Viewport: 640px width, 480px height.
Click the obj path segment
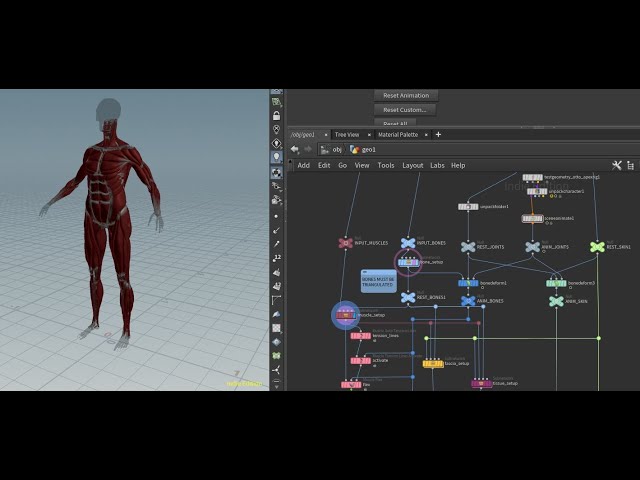click(x=331, y=150)
